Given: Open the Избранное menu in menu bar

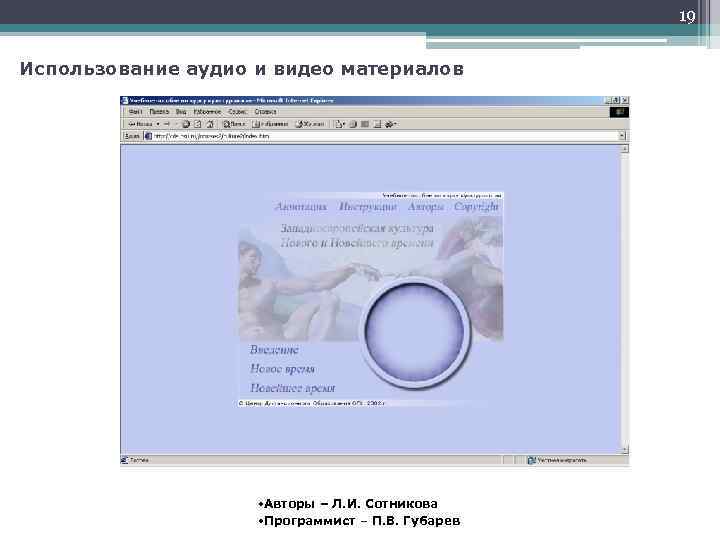Looking at the screenshot, I should click(x=207, y=112).
